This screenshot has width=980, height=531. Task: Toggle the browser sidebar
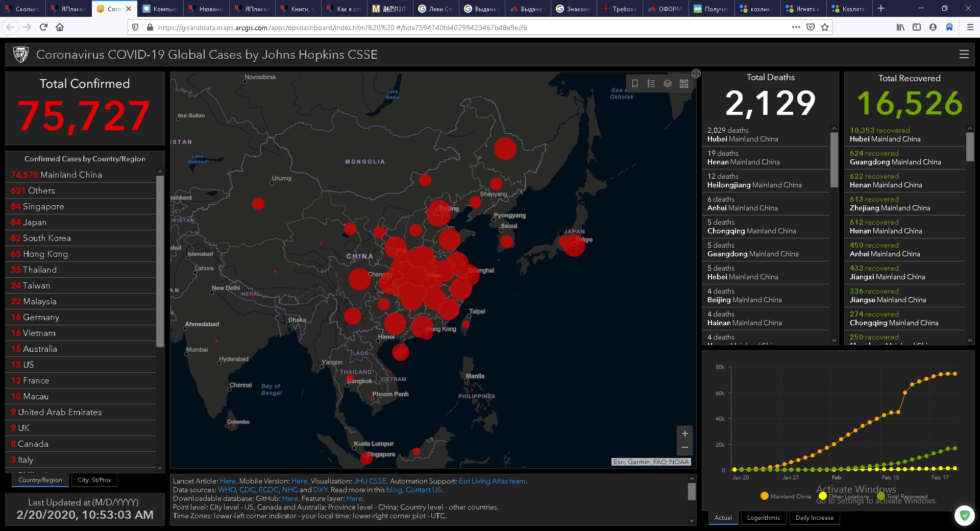917,27
